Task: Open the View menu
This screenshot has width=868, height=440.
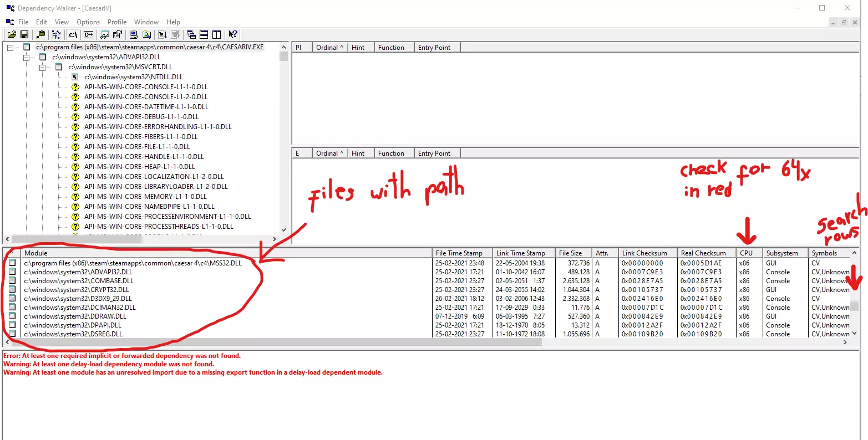Action: [62, 22]
